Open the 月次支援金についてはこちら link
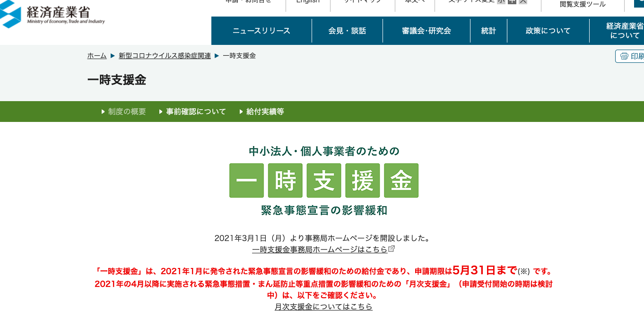Viewport: 644px width, 319px height. [323, 307]
